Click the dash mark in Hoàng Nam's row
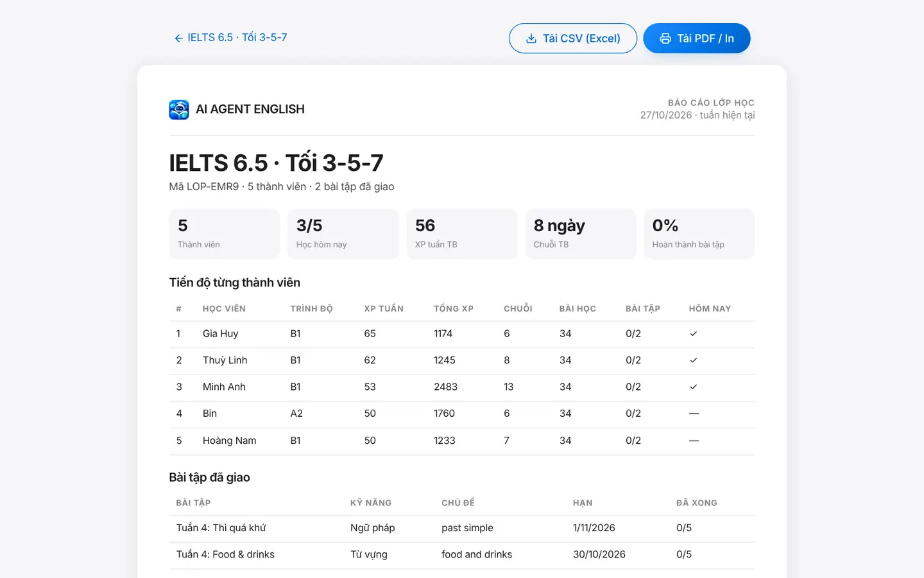Viewport: 924px width, 578px height. click(694, 441)
